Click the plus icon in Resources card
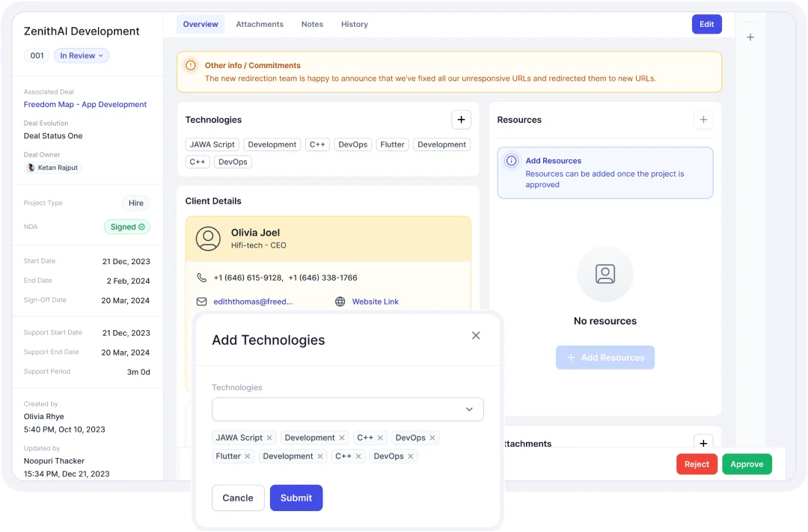 (x=703, y=120)
